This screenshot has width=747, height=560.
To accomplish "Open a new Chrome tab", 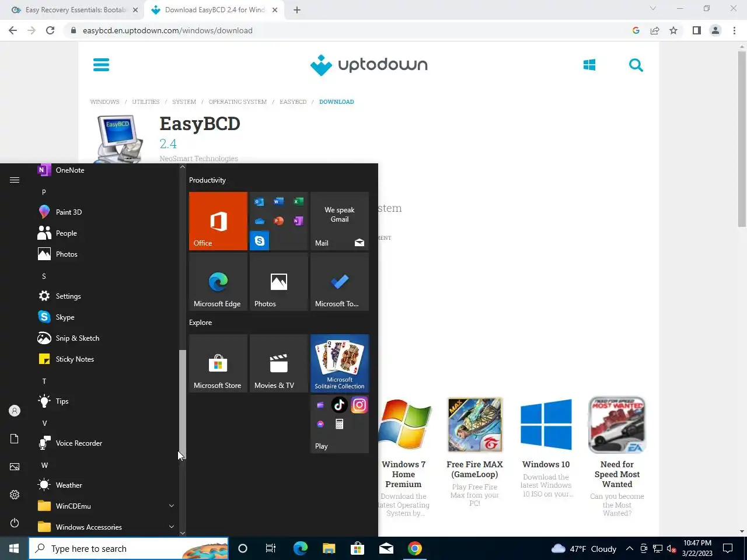I will pos(297,10).
